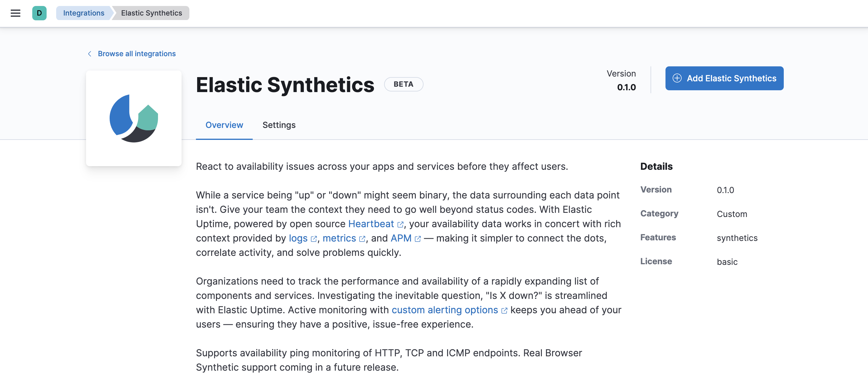Click the external link icon beside Heartbeat
This screenshot has height=385, width=868.
[400, 224]
